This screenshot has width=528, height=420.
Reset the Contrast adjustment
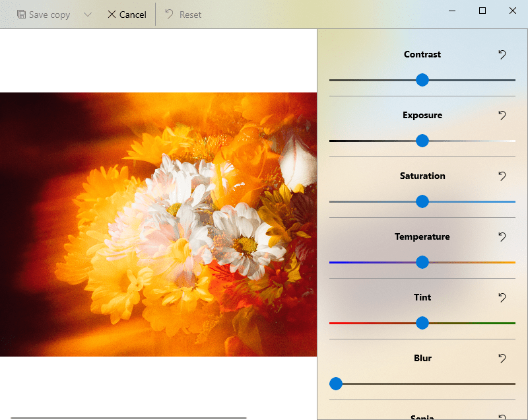point(502,55)
